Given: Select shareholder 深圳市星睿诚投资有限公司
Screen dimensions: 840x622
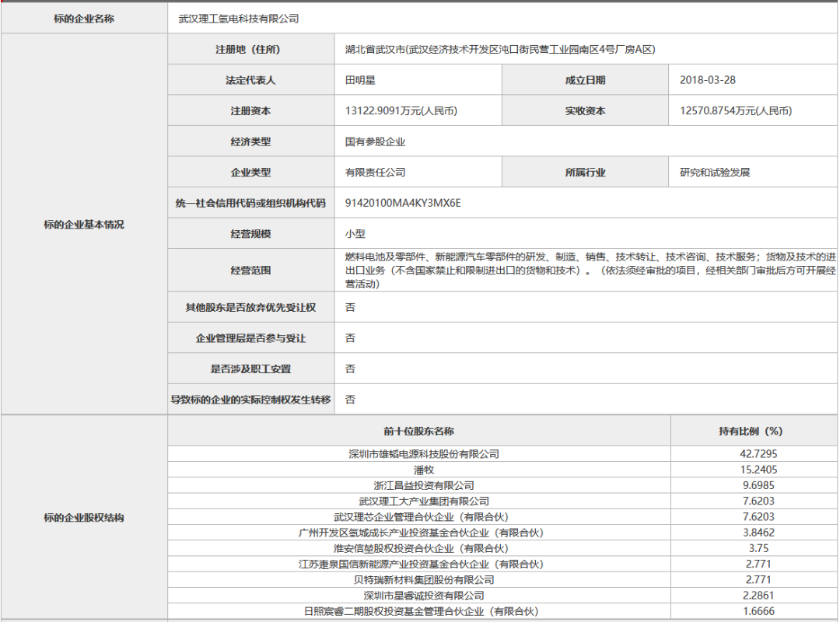Looking at the screenshot, I should point(424,596).
